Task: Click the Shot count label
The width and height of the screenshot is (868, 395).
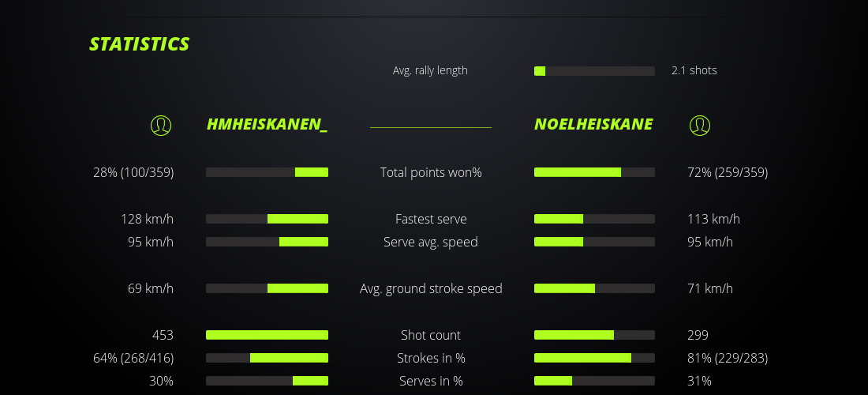Action: tap(431, 335)
